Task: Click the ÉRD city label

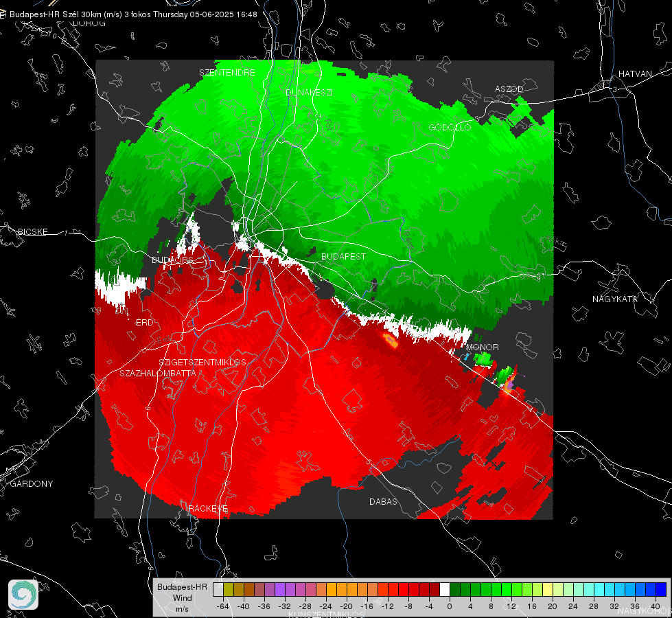Action: 144,323
